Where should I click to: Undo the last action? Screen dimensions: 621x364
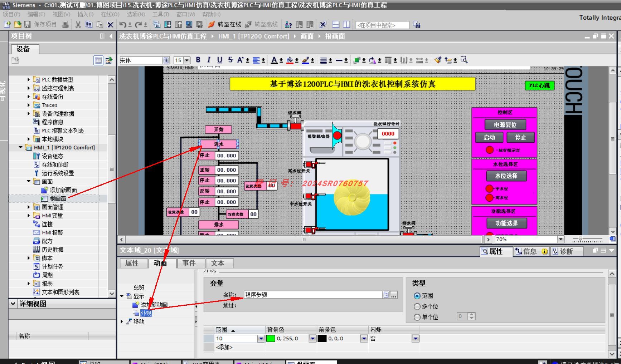(x=123, y=24)
